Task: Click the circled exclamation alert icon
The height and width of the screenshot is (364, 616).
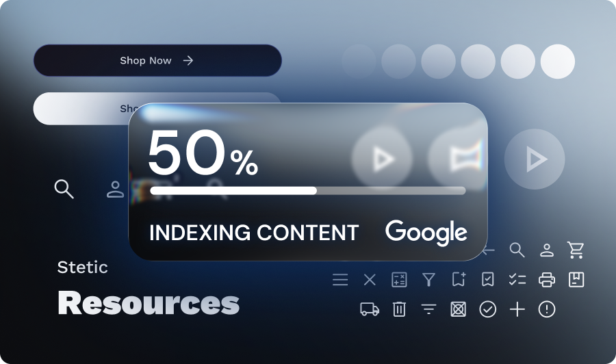Action: tap(546, 309)
